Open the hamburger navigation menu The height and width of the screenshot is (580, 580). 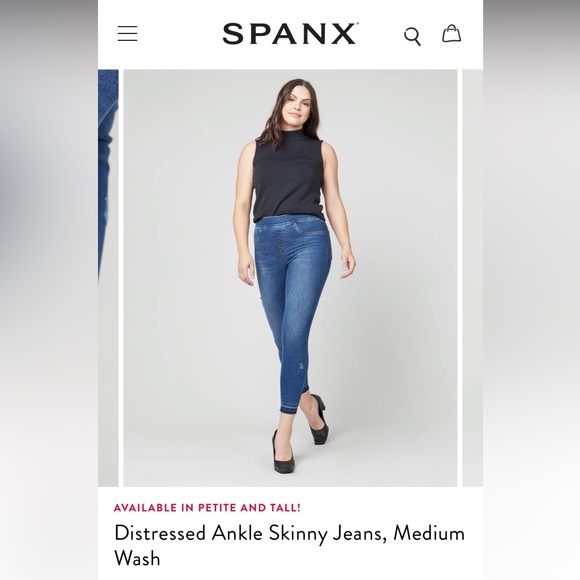pyautogui.click(x=128, y=34)
